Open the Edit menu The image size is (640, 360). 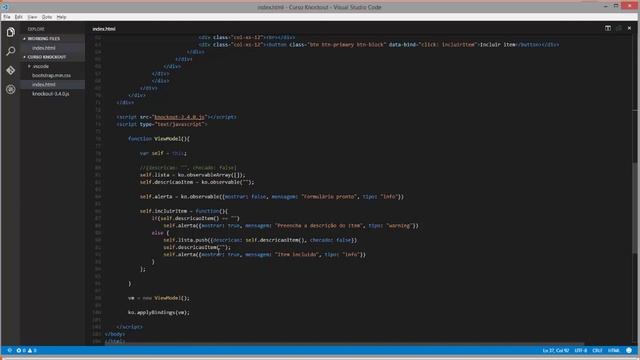tap(19, 17)
